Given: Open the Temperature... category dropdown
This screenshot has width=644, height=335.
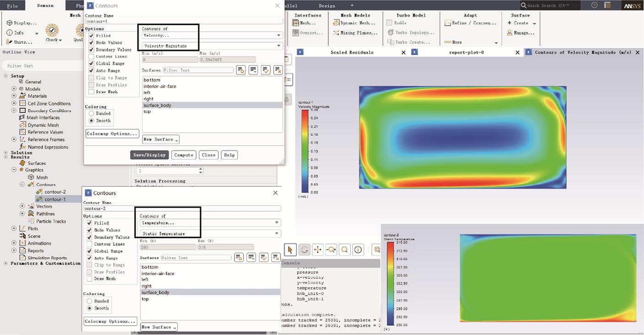Looking at the screenshot, I should 210,223.
